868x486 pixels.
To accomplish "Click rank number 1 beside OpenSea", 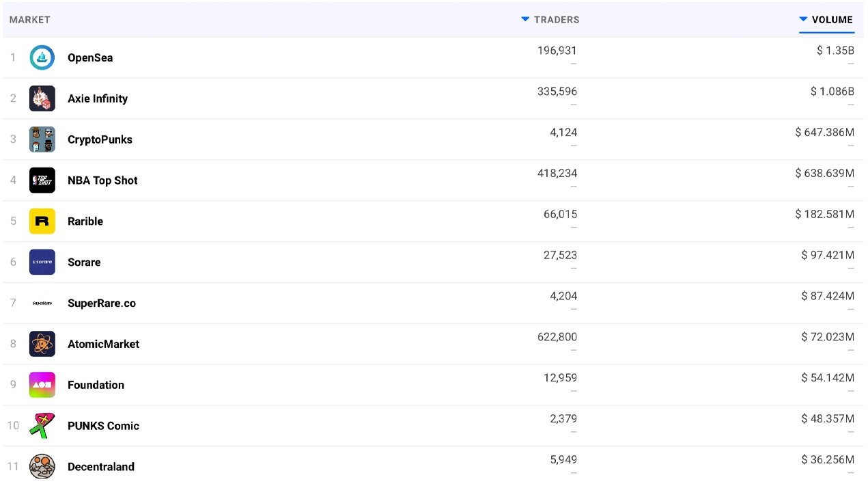I will [13, 57].
